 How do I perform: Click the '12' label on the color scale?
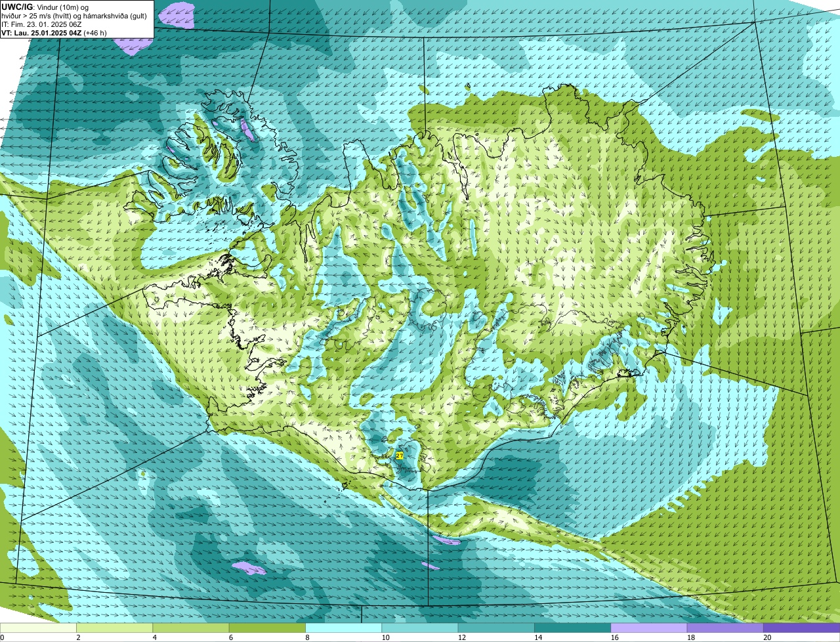[x=462, y=637]
